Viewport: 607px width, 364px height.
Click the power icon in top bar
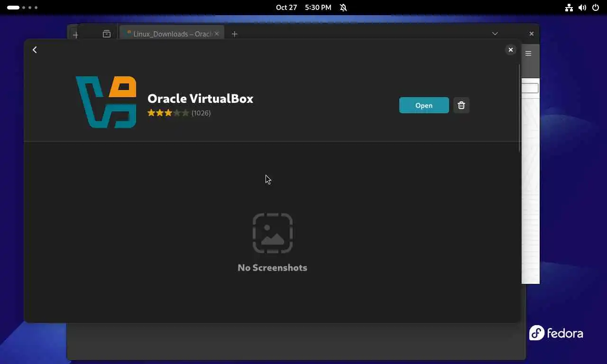click(x=596, y=8)
